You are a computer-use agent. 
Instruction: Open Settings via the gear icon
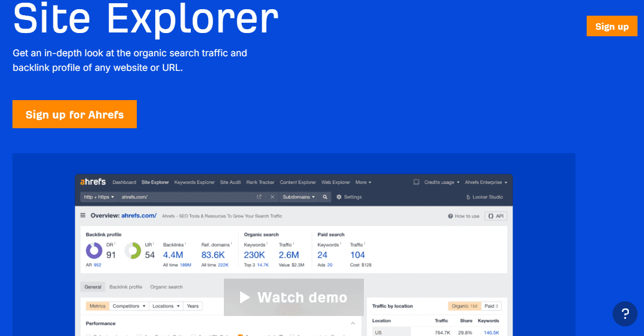338,197
